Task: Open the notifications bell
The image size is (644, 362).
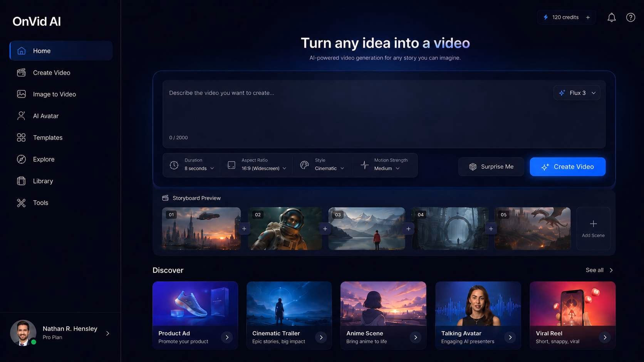Action: click(612, 17)
